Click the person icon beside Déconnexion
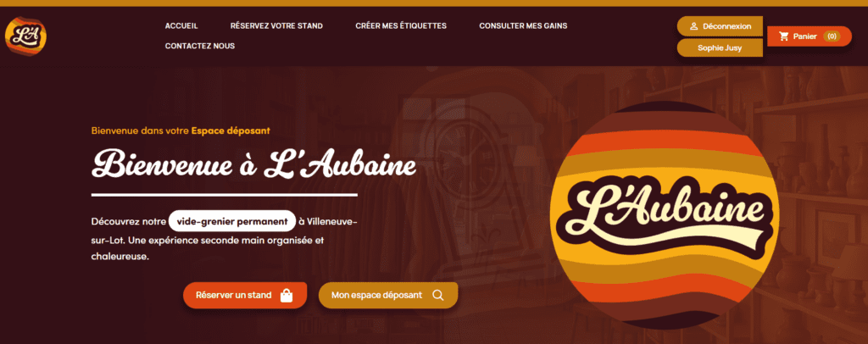The width and height of the screenshot is (868, 344). [693, 26]
